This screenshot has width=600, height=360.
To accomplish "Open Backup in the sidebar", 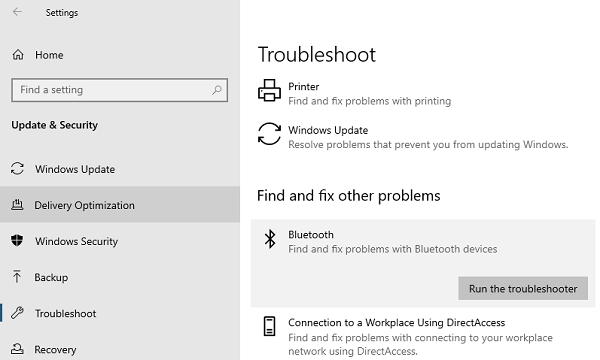I will (51, 277).
